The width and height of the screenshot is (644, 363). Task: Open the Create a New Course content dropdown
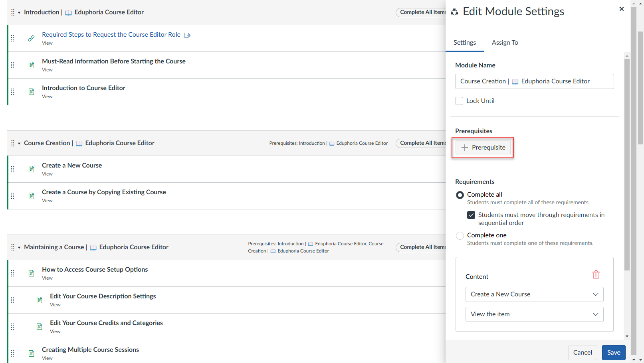[x=534, y=294]
